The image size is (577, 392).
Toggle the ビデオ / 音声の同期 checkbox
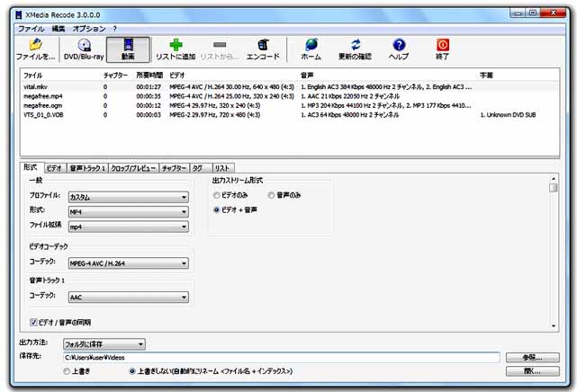pyautogui.click(x=34, y=322)
